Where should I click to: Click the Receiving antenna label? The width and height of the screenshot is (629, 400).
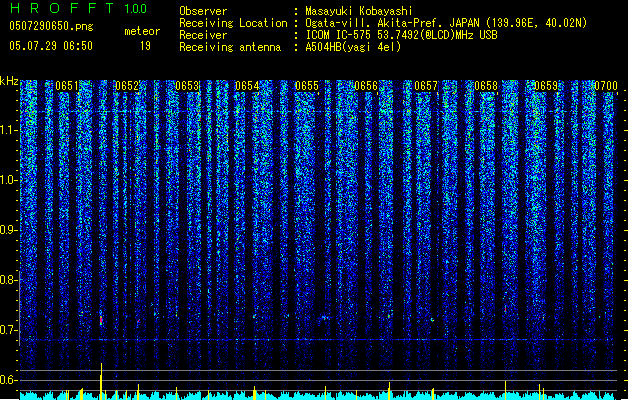pos(230,47)
